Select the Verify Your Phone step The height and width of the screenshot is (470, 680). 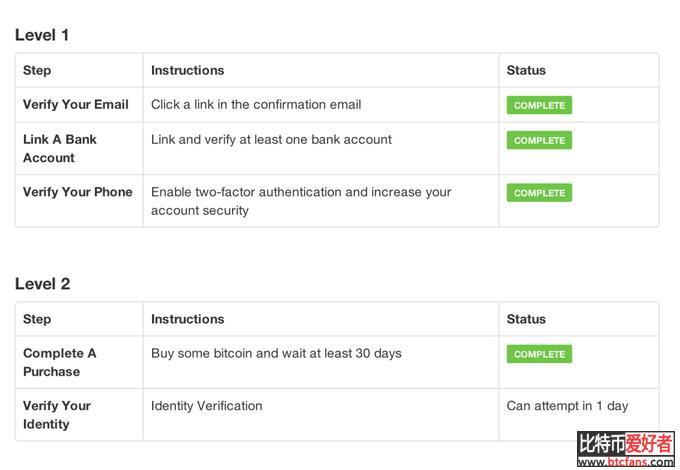click(x=78, y=192)
